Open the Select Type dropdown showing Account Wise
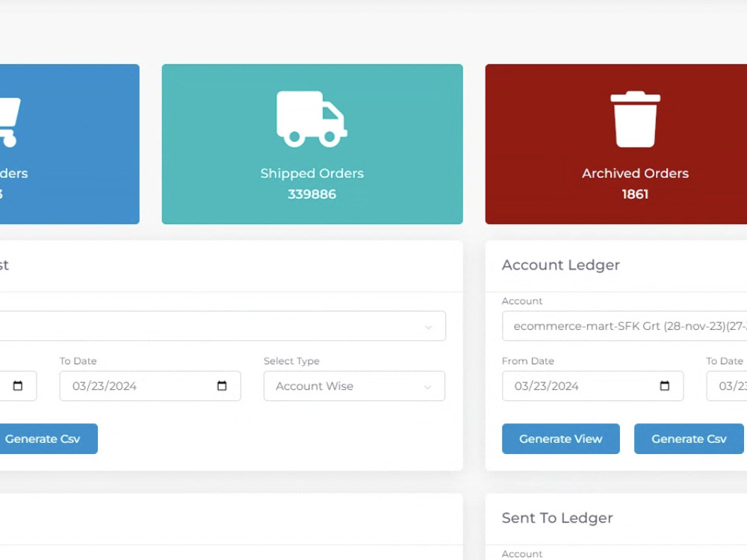The width and height of the screenshot is (747, 560). (354, 386)
